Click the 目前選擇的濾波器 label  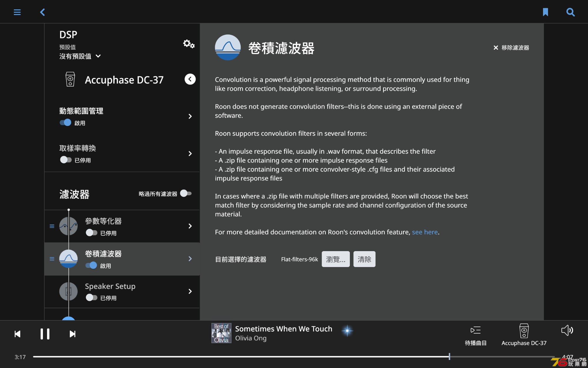click(x=241, y=259)
